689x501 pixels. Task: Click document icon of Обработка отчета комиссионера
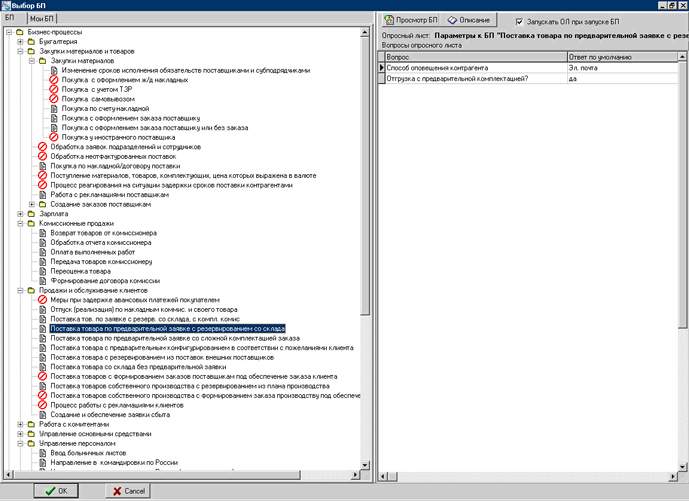(43, 243)
